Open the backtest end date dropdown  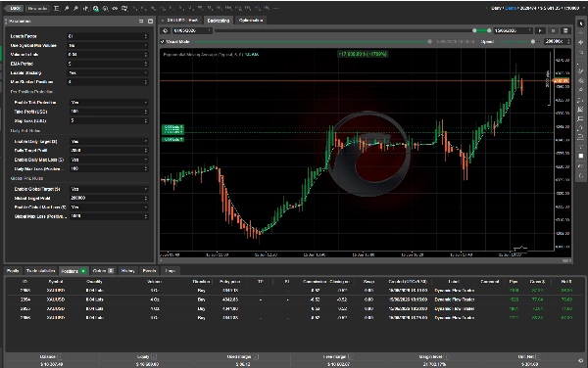pos(513,30)
